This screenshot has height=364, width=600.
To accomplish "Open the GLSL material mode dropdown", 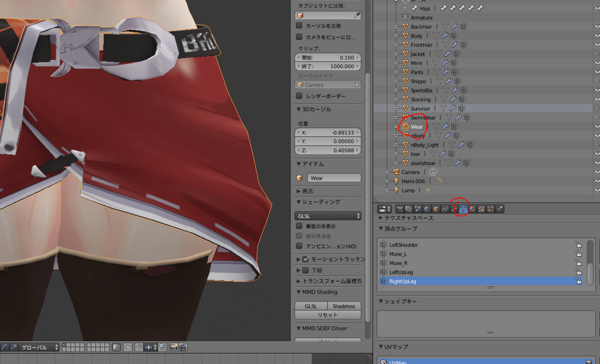I will tap(328, 216).
